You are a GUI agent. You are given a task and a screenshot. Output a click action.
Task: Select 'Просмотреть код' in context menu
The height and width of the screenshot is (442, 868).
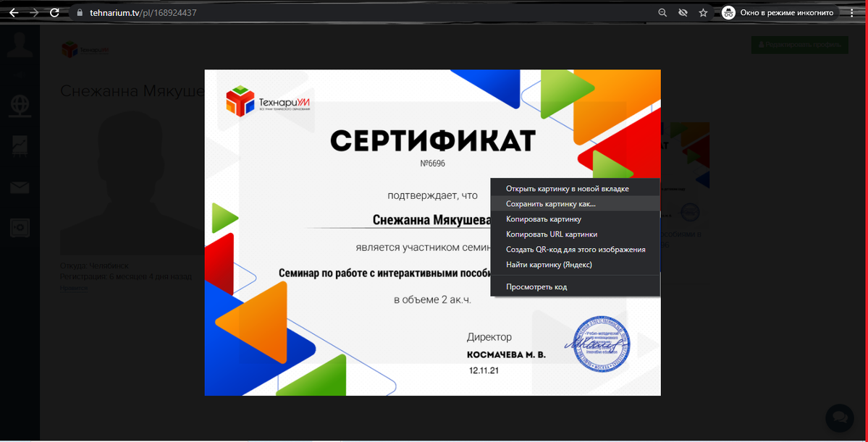tap(575, 286)
